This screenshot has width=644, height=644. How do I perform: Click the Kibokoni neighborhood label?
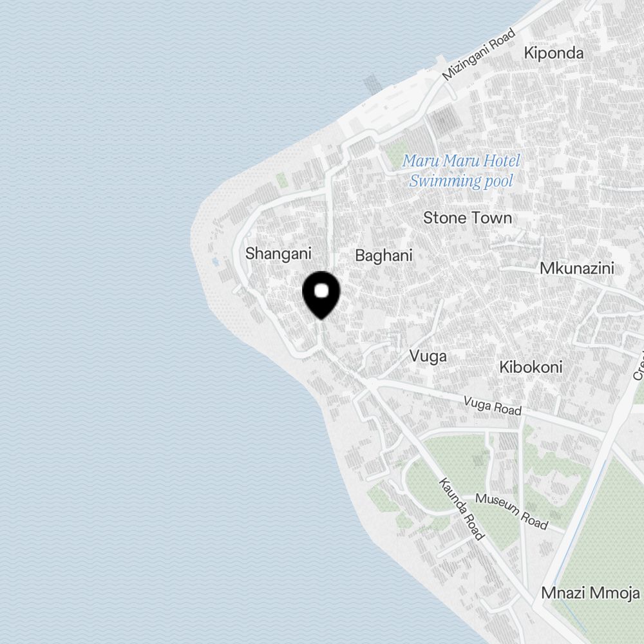pyautogui.click(x=531, y=367)
